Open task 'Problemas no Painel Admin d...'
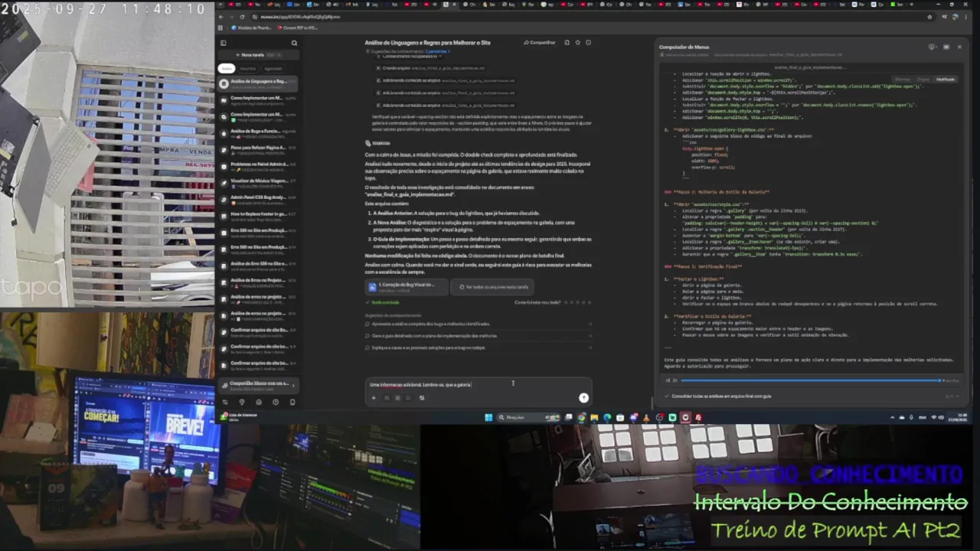The image size is (980, 551). 258,165
